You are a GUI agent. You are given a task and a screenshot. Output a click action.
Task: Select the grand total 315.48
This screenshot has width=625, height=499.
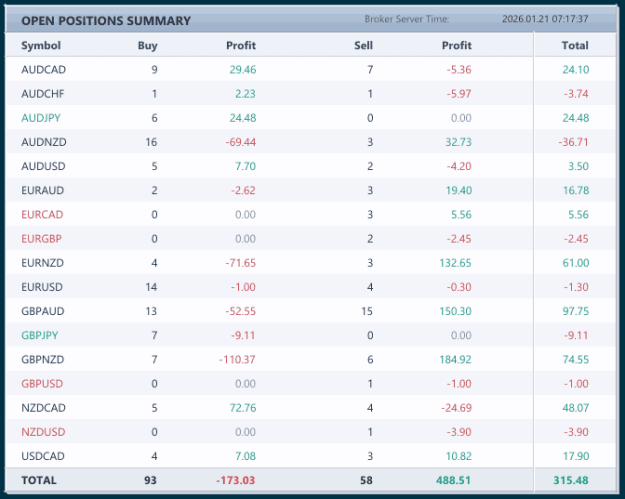pyautogui.click(x=570, y=480)
